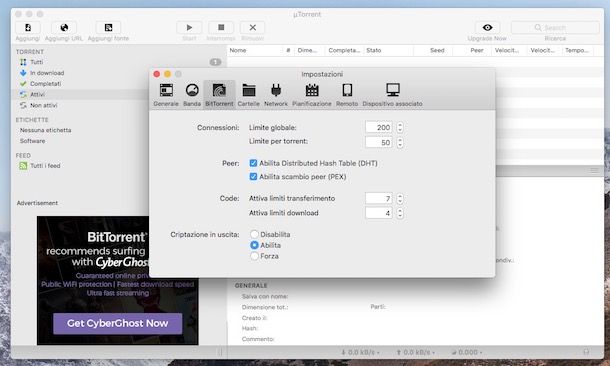Screen dimensions: 610x366
Task: Open upload speed limit dropdown in status bar
Action: (x=415, y=352)
